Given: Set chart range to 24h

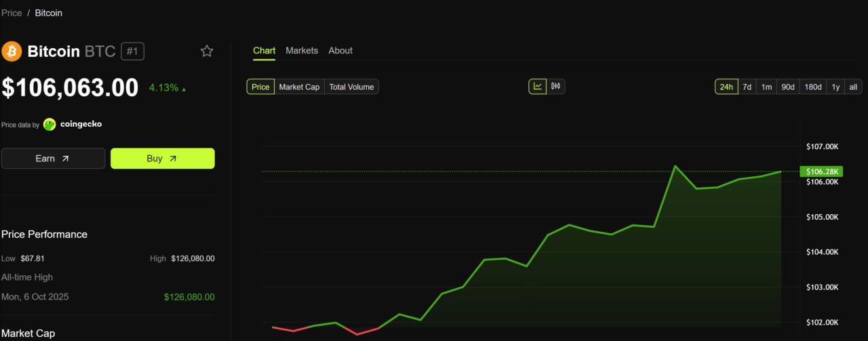Looking at the screenshot, I should click(726, 87).
